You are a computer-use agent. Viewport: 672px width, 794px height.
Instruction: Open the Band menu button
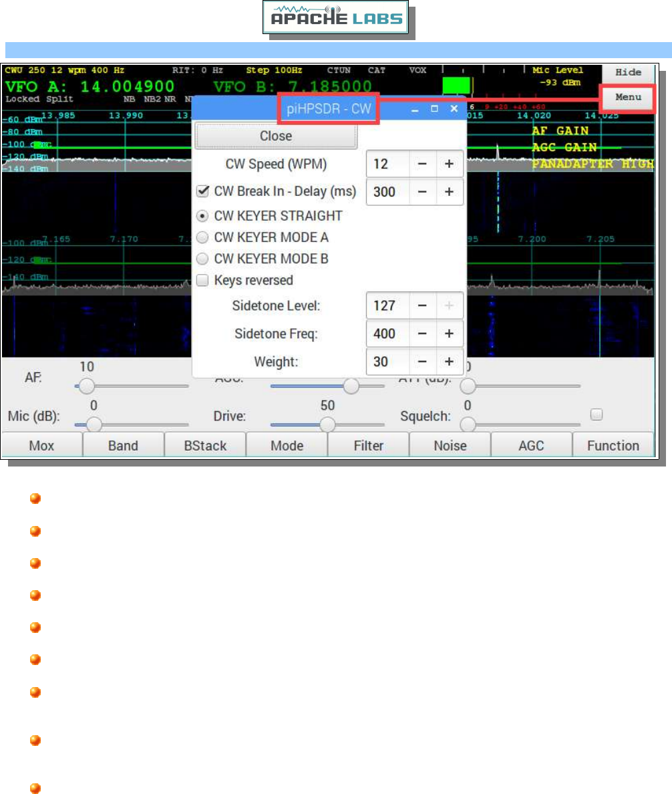click(x=123, y=446)
